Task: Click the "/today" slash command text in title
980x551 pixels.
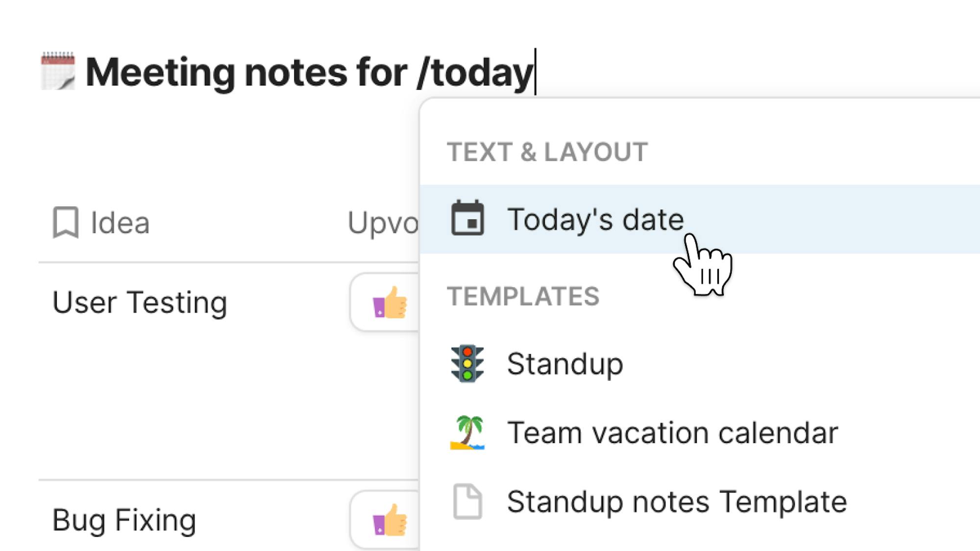Action: (475, 72)
